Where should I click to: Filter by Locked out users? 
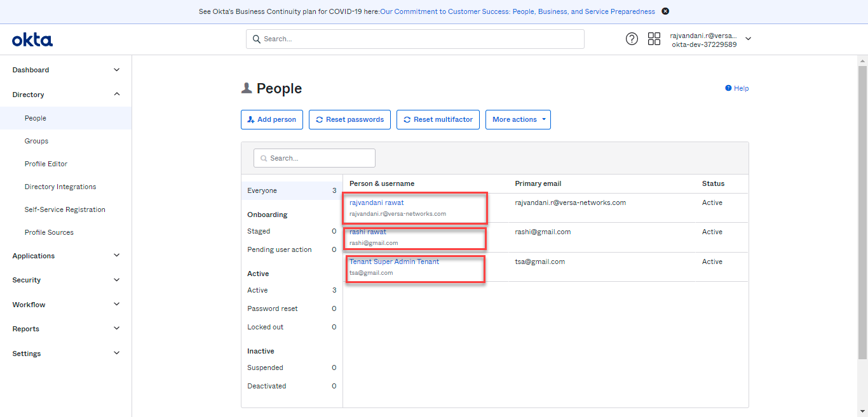coord(292,327)
